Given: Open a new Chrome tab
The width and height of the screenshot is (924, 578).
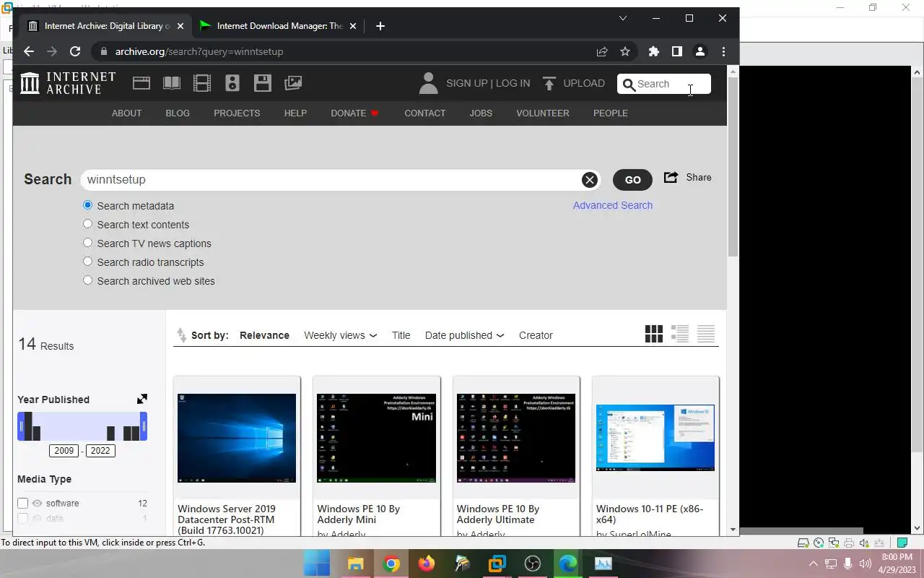Looking at the screenshot, I should pos(380,26).
